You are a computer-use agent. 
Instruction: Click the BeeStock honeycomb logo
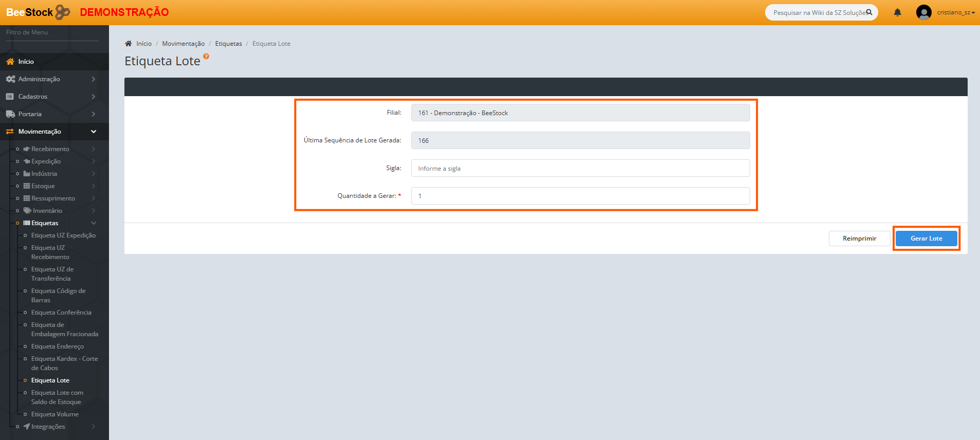coord(62,12)
